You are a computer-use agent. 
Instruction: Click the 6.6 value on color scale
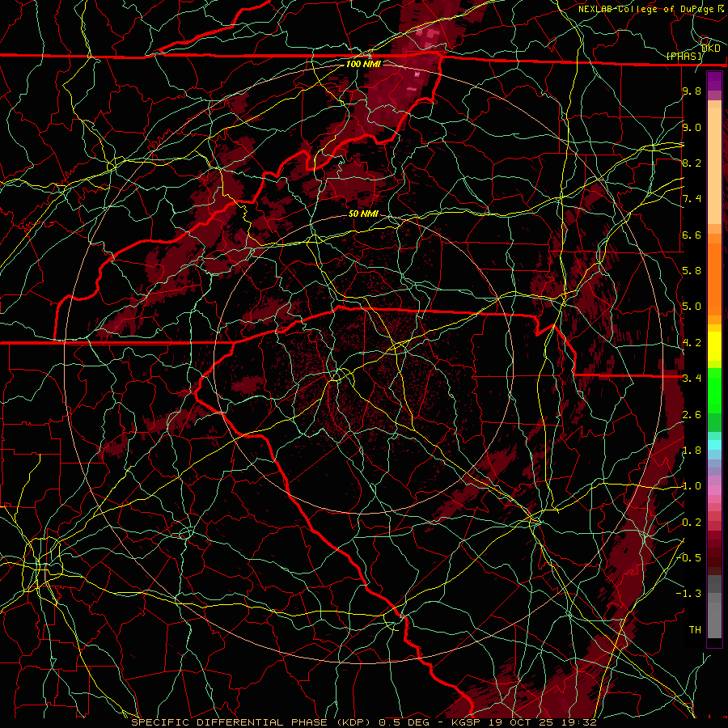coord(692,235)
